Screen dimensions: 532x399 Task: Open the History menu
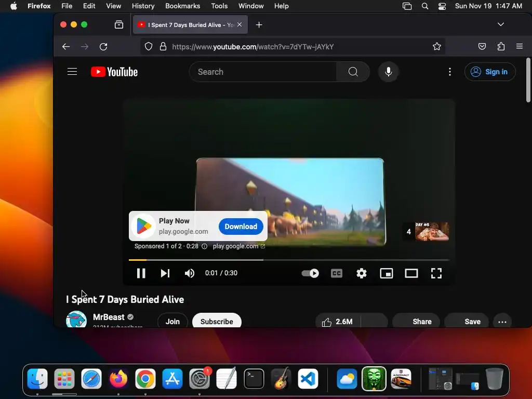pos(143,6)
